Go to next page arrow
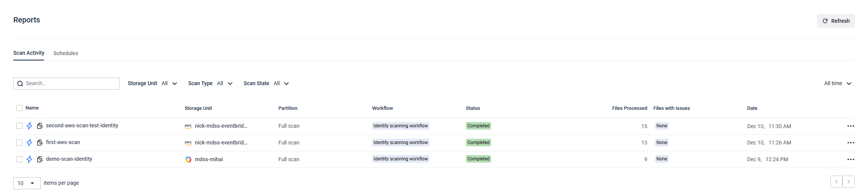The image size is (868, 195). [848, 182]
